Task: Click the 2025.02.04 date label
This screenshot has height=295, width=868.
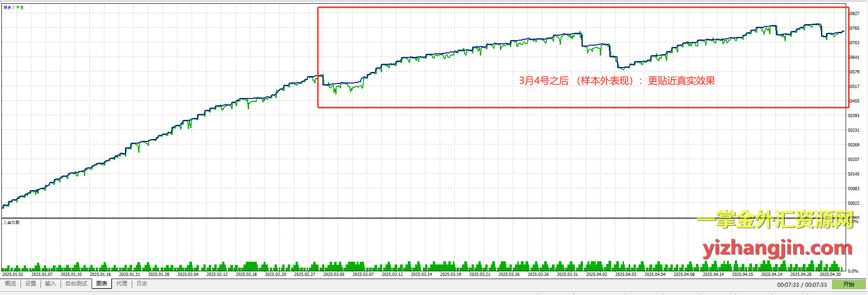Action: click(x=188, y=274)
